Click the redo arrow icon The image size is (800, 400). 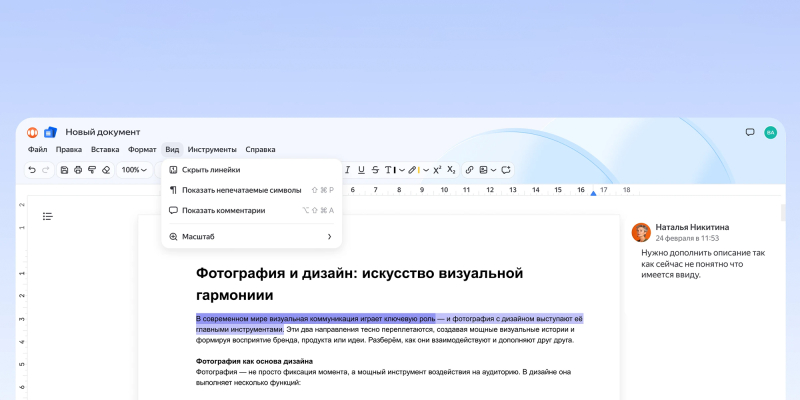click(45, 170)
